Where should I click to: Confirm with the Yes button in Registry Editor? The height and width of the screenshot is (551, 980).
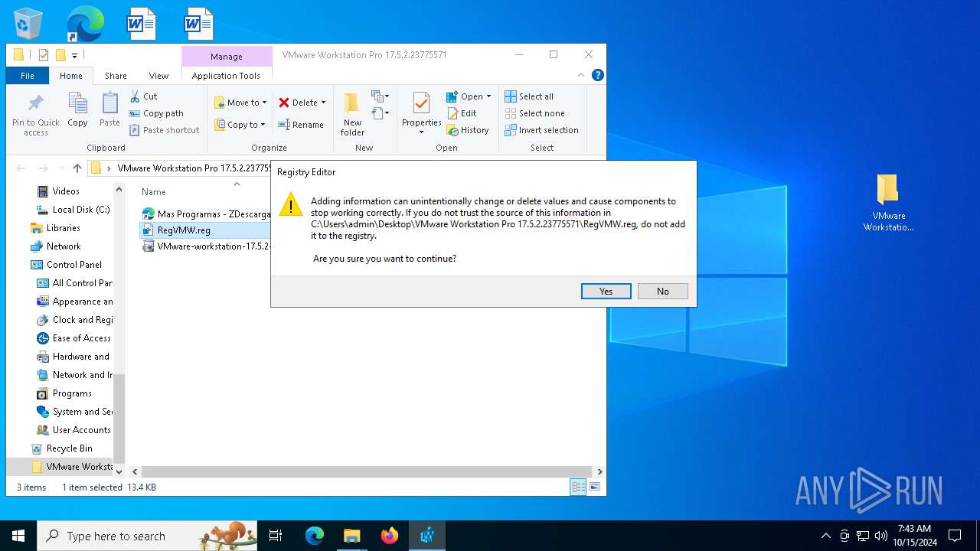pos(606,291)
